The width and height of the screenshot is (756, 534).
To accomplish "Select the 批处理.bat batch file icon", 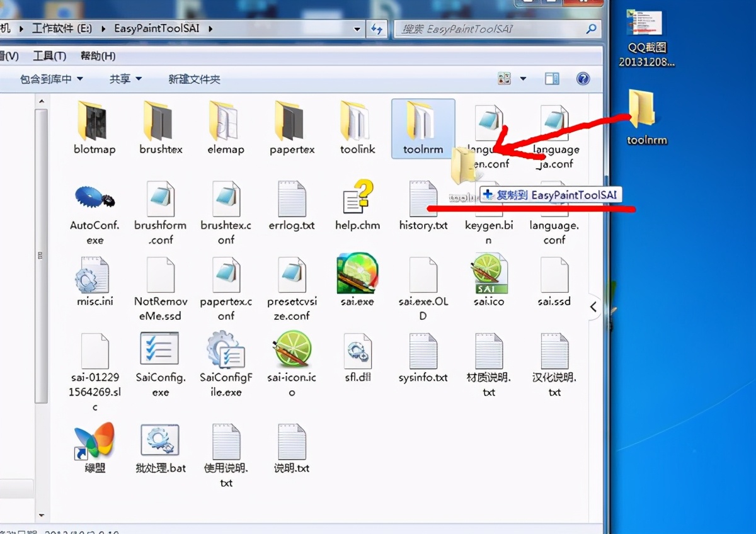I will (160, 440).
